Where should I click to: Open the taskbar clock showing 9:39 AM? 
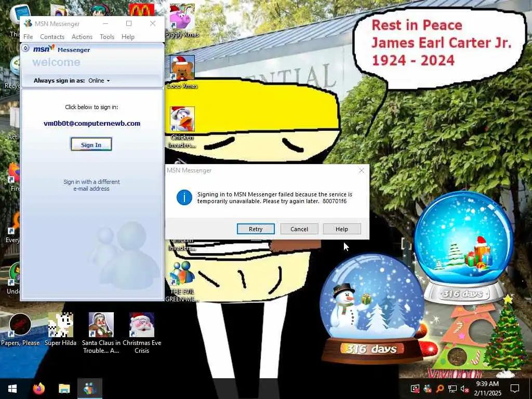tap(487, 389)
